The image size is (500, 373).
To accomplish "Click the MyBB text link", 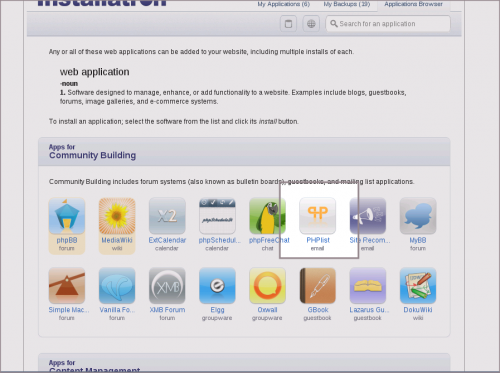I will [418, 240].
